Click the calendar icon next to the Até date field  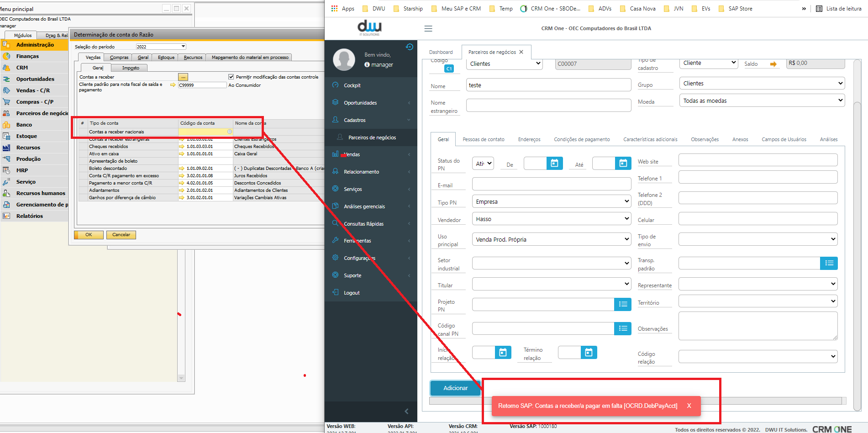(623, 163)
